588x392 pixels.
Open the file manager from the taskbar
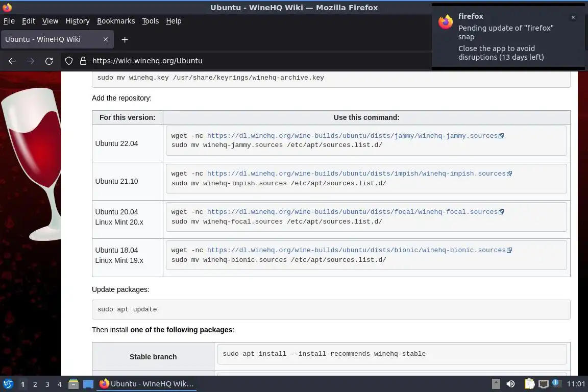73,384
